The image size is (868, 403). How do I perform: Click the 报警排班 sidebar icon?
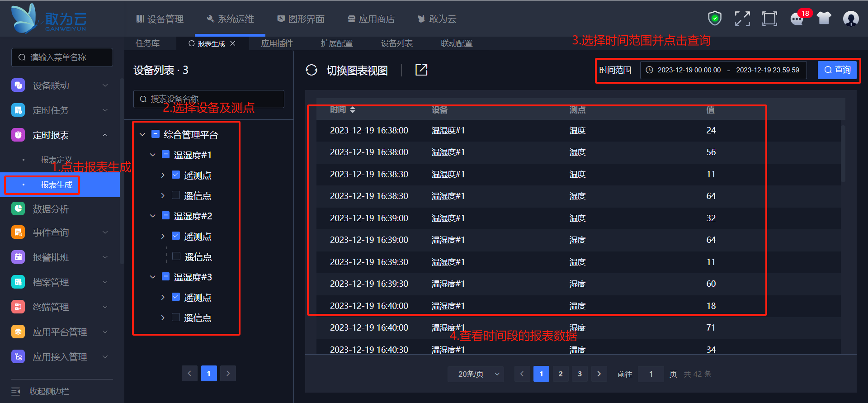click(x=18, y=257)
